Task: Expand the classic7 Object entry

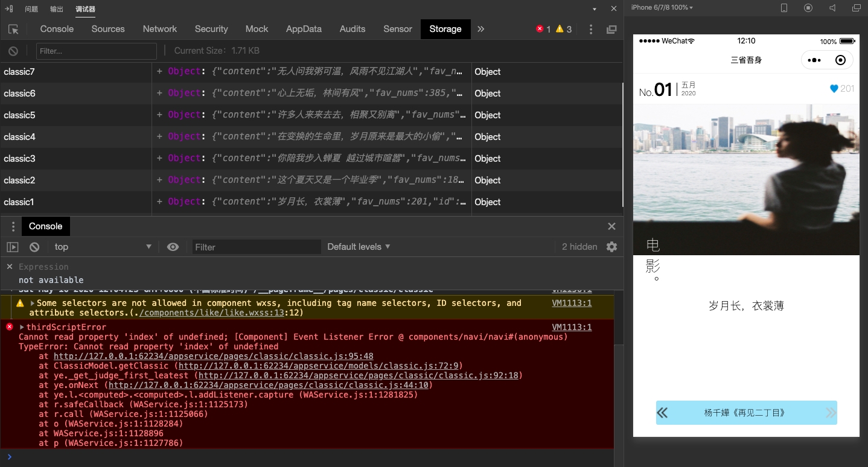Action: pyautogui.click(x=159, y=71)
